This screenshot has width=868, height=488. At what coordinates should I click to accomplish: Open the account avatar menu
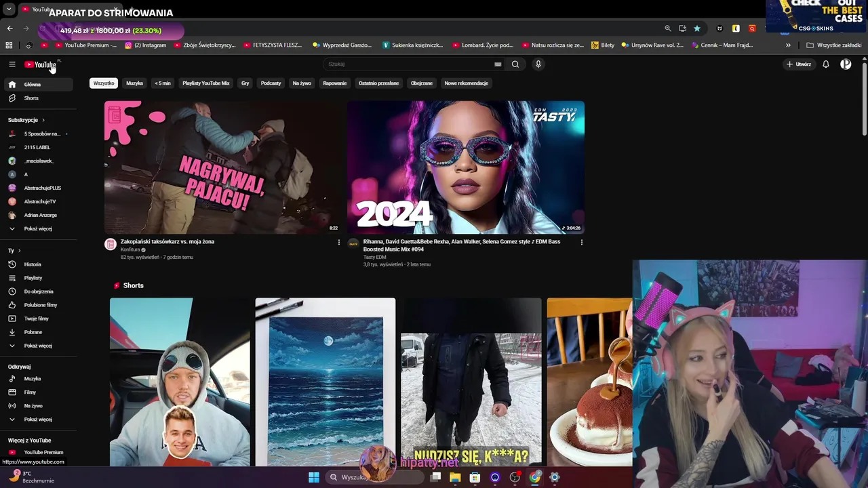[846, 64]
